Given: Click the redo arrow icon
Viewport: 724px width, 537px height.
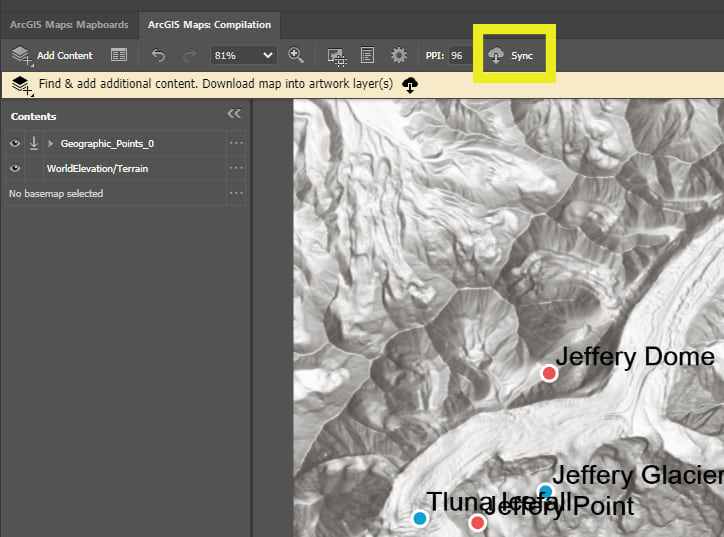Looking at the screenshot, I should pos(189,56).
